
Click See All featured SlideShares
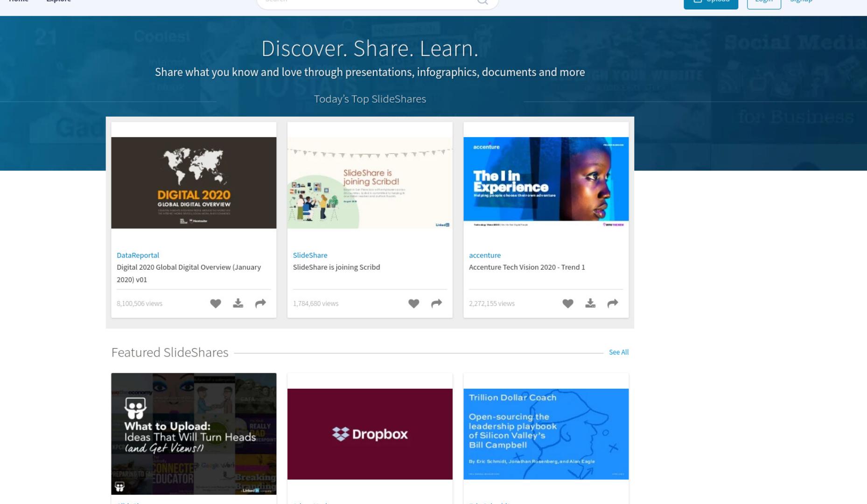[618, 352]
